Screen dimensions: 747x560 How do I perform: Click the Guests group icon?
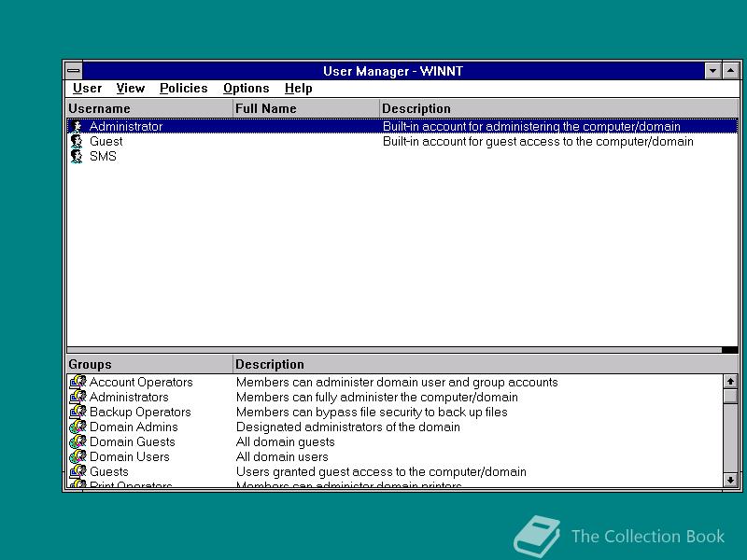point(78,471)
